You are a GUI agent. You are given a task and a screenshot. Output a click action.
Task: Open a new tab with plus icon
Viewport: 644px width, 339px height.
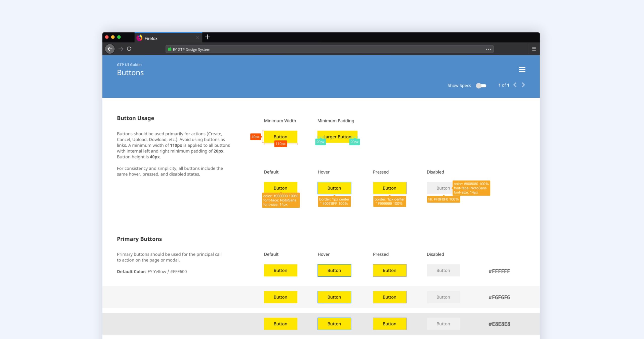(207, 37)
